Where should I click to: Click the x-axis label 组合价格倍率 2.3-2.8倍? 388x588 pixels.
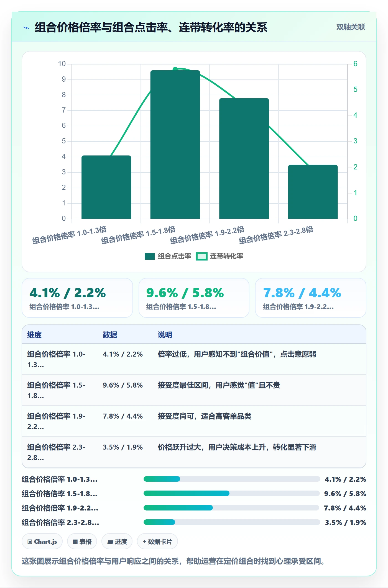point(276,235)
